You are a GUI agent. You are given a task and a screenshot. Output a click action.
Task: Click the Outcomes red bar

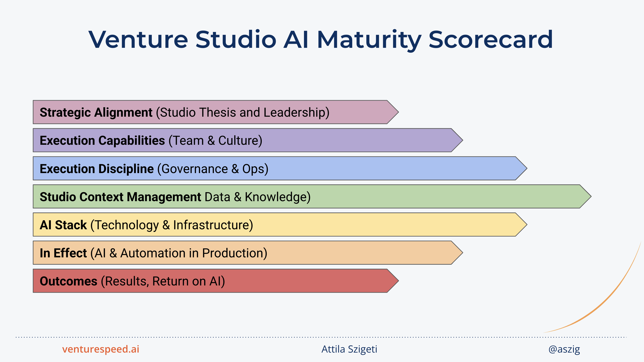click(x=216, y=281)
